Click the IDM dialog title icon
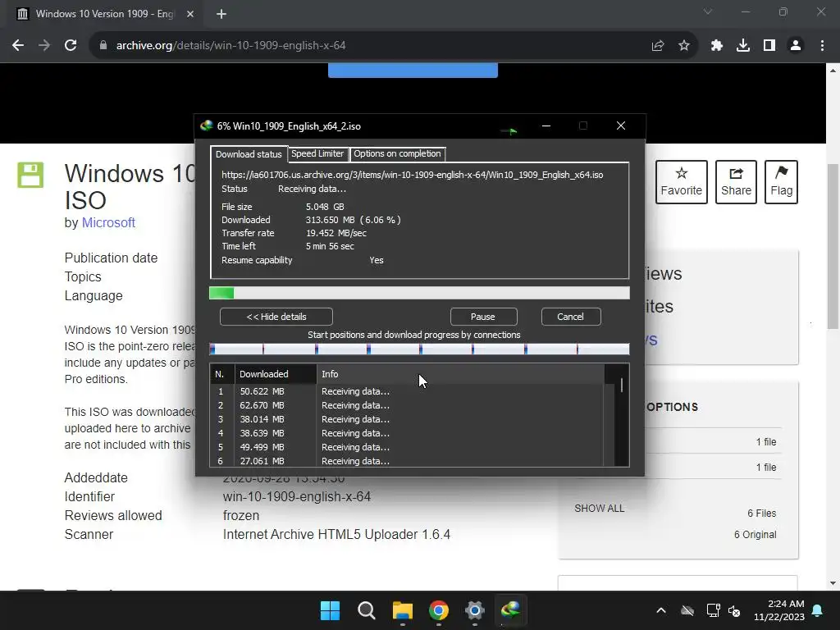Screen dimensions: 840x630 (206, 126)
